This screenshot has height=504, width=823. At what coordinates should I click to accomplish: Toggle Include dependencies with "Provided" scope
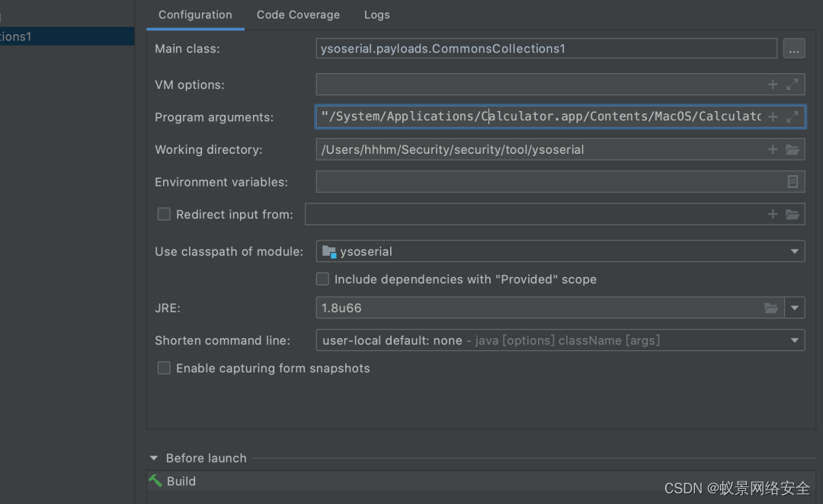tap(323, 279)
